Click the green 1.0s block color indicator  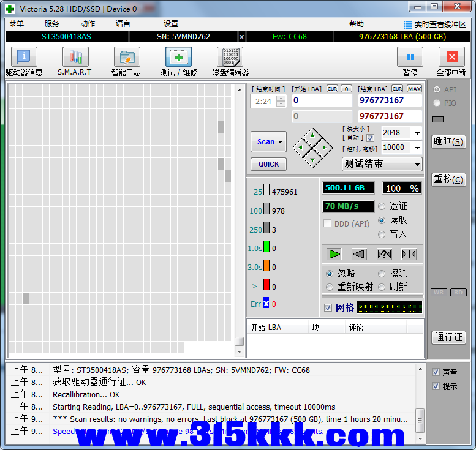point(266,246)
